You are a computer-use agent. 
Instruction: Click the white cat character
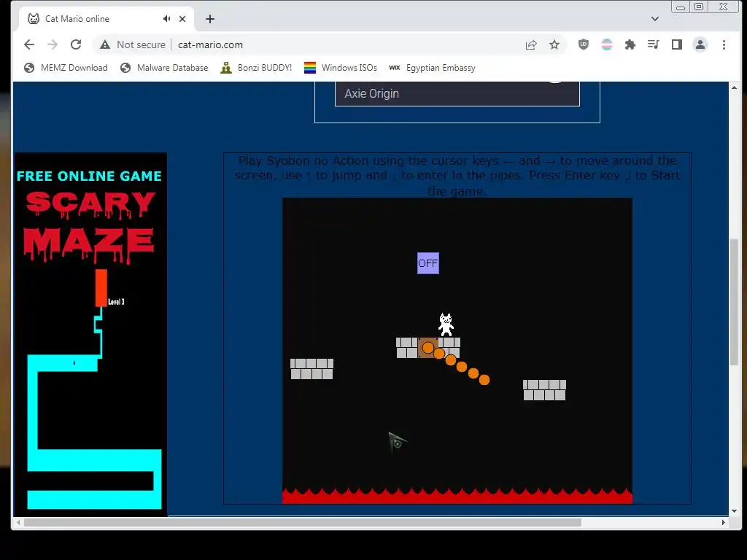pyautogui.click(x=446, y=324)
